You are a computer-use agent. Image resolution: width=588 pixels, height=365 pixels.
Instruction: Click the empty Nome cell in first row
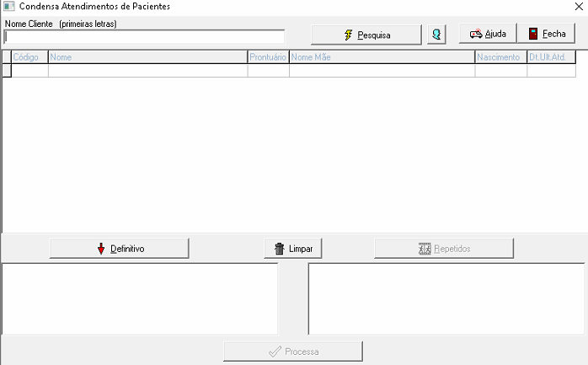pos(147,71)
